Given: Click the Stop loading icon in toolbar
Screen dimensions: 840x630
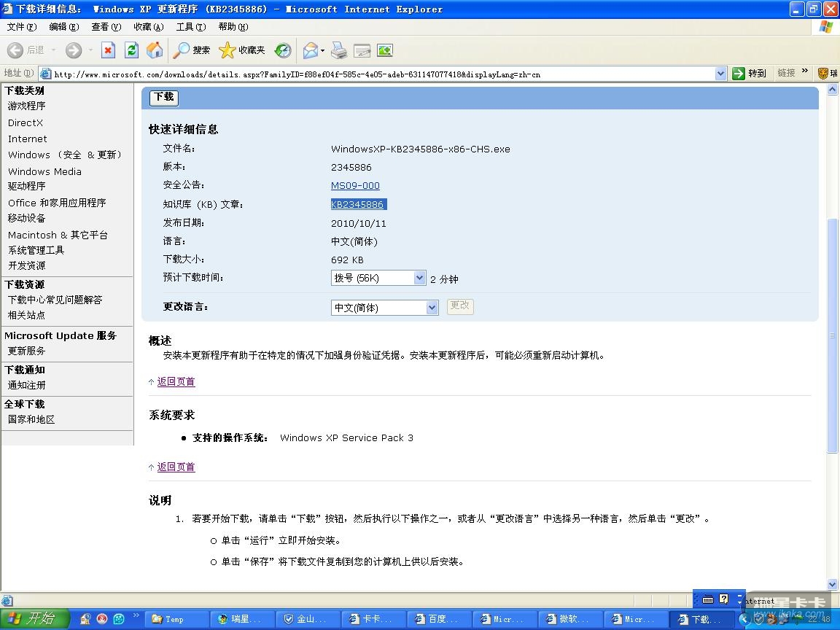Looking at the screenshot, I should click(108, 50).
